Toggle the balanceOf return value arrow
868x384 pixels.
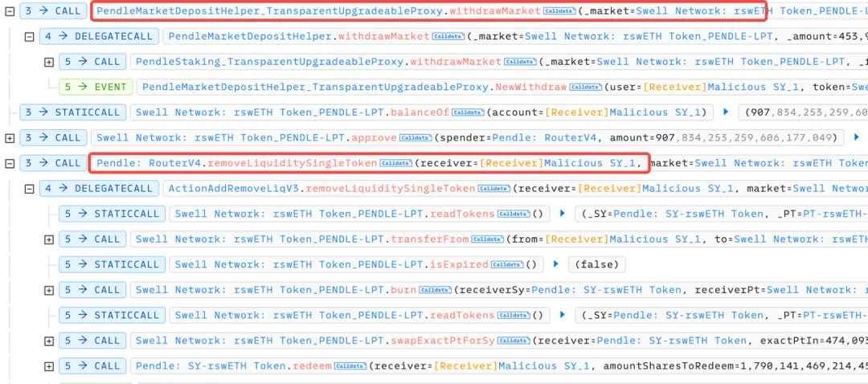[726, 112]
